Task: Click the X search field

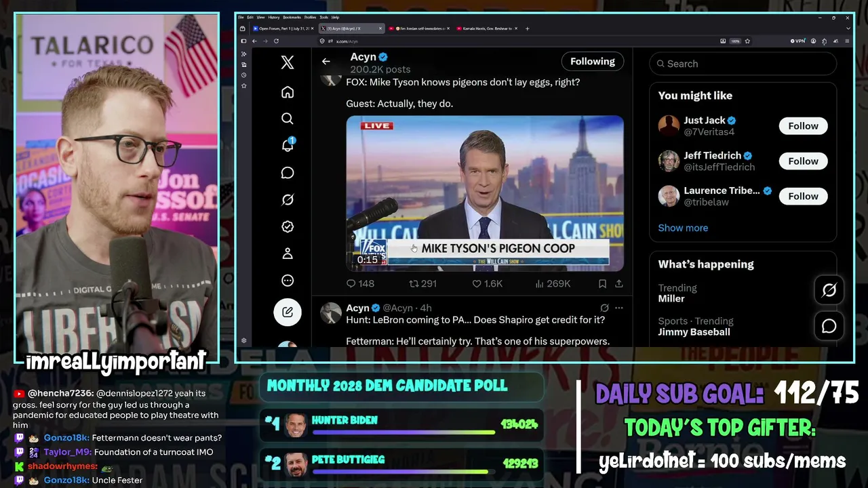Action: (x=743, y=64)
